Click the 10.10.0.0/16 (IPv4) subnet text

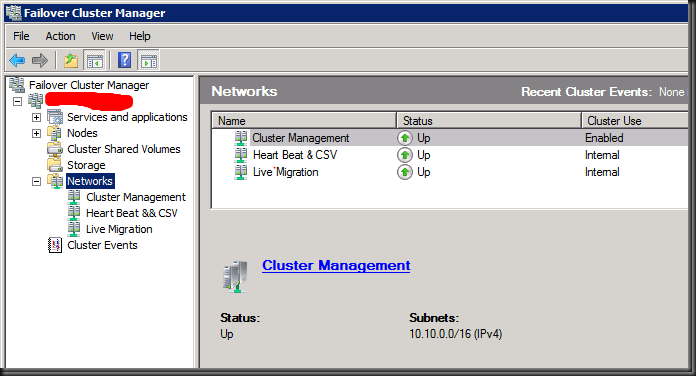point(455,334)
